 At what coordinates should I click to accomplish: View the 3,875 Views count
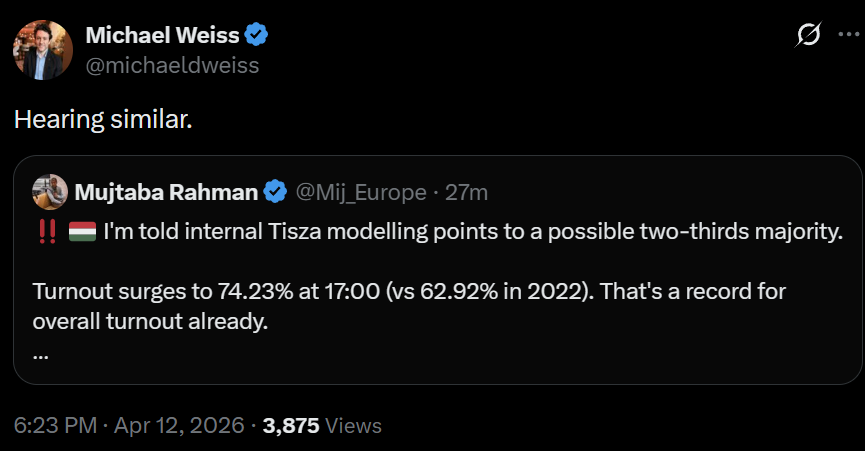pos(290,425)
